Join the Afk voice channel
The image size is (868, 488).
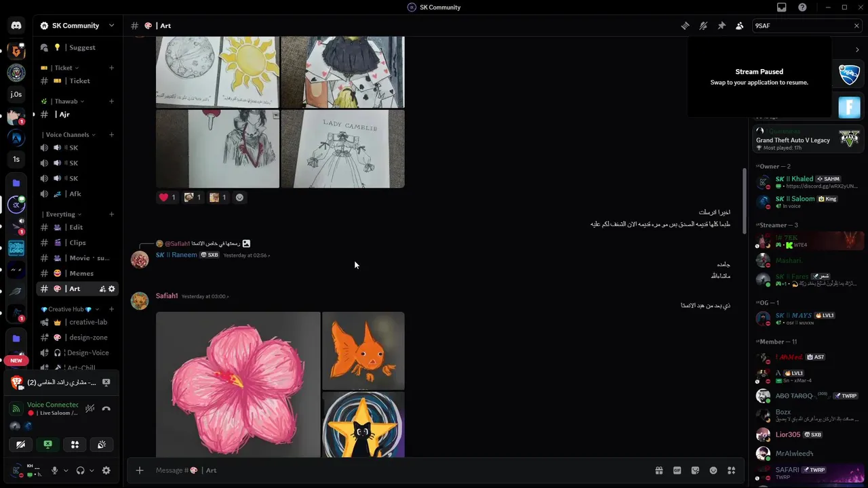tap(77, 194)
